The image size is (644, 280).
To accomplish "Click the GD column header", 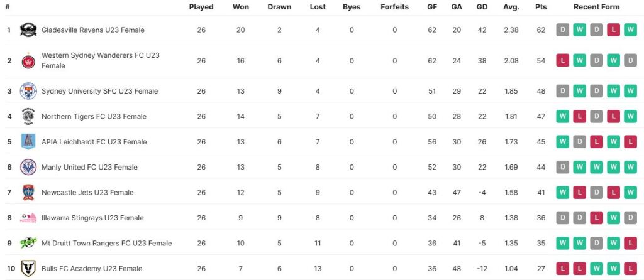I will pyautogui.click(x=482, y=7).
